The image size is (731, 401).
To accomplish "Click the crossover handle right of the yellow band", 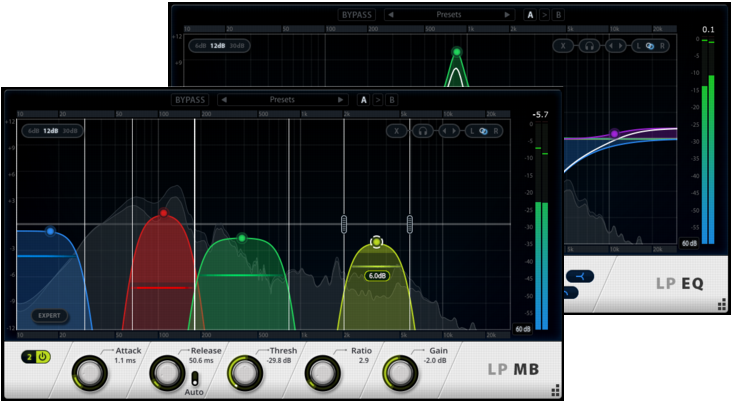I will [x=410, y=224].
